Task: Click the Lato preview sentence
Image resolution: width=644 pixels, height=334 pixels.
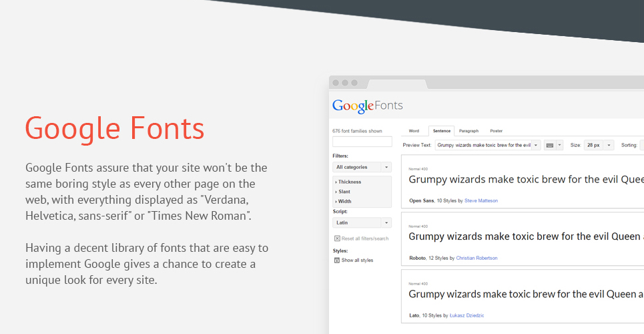Action: pyautogui.click(x=526, y=294)
